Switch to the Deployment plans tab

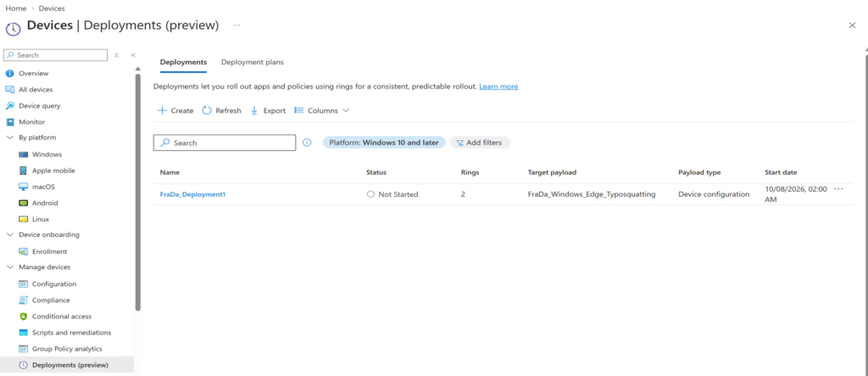pyautogui.click(x=253, y=62)
